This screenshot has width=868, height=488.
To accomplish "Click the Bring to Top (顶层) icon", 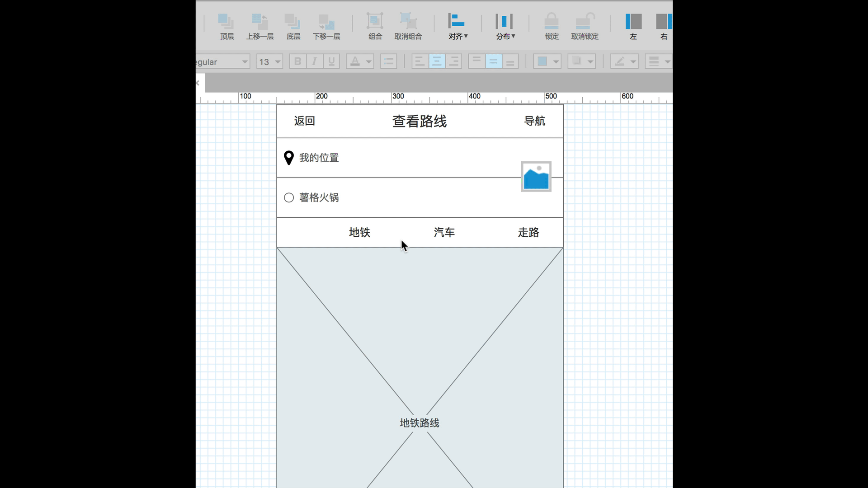I will tap(226, 22).
